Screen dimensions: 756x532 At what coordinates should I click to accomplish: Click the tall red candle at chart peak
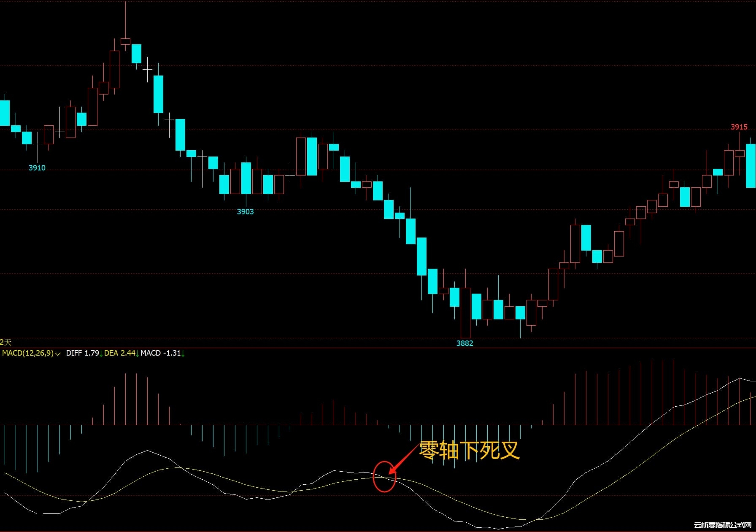click(114, 70)
